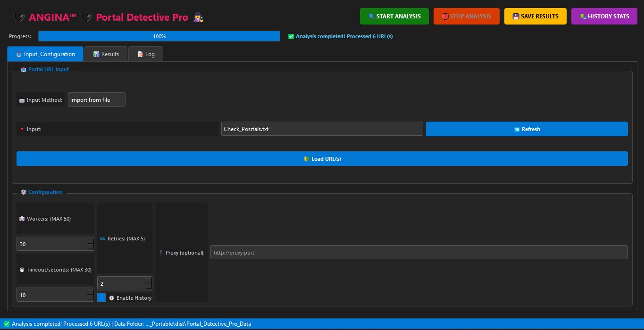Click the info icon next to Enable History
The width and height of the screenshot is (644, 330).
coord(112,298)
